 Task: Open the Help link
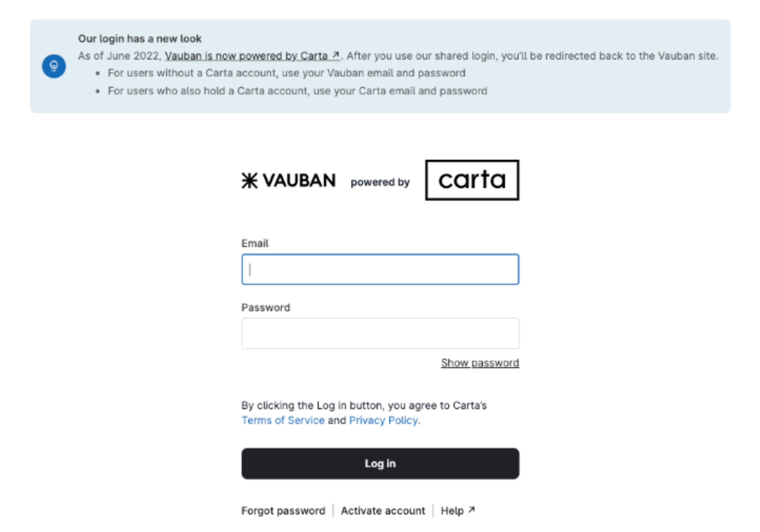coord(452,511)
